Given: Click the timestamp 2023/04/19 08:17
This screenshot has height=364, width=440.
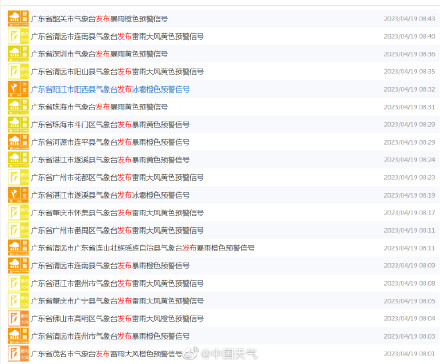Looking at the screenshot, I should (409, 213).
